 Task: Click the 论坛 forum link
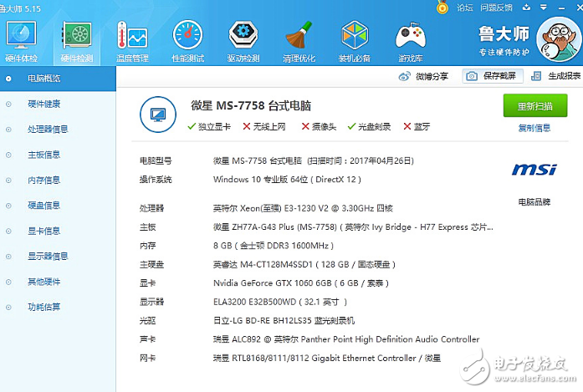(x=465, y=8)
